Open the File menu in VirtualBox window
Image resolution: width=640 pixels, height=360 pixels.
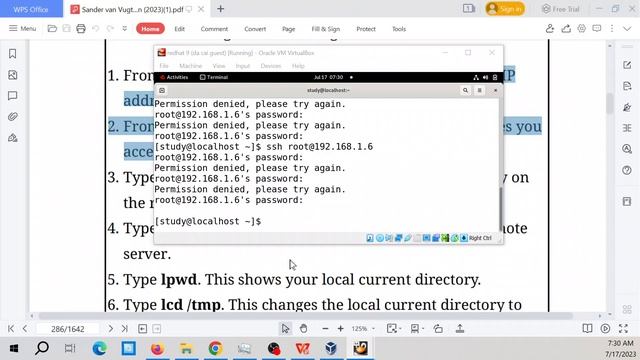tap(164, 66)
